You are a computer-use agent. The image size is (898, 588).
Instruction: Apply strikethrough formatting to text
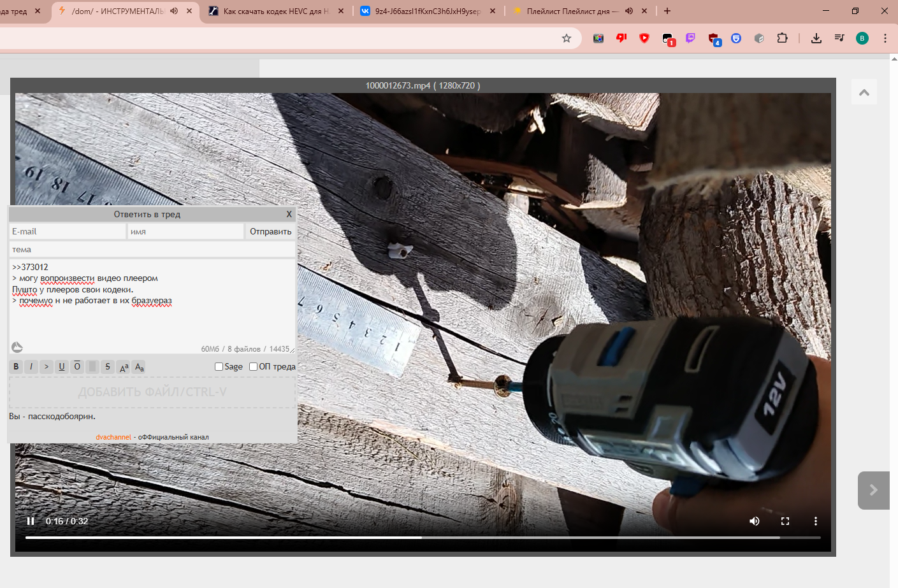(108, 366)
